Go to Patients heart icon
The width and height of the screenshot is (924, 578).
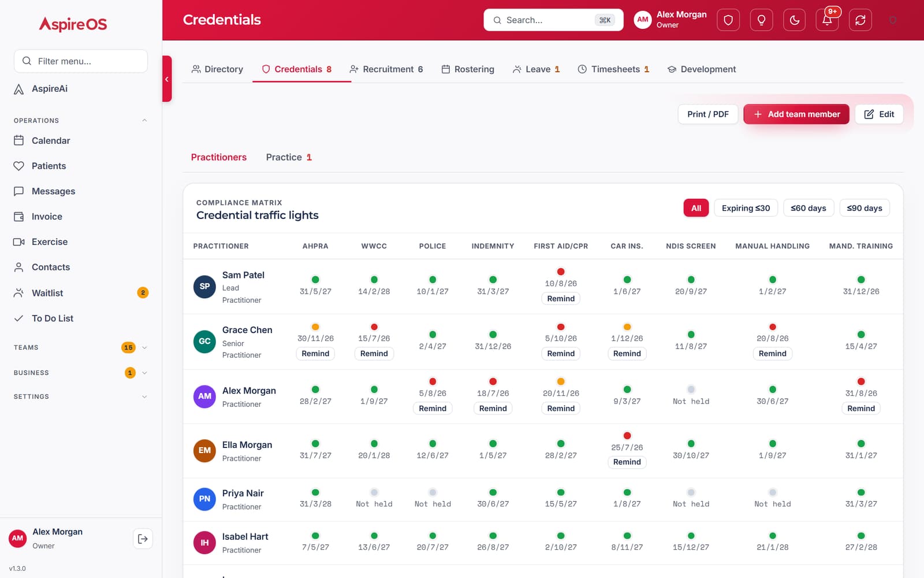pyautogui.click(x=18, y=166)
